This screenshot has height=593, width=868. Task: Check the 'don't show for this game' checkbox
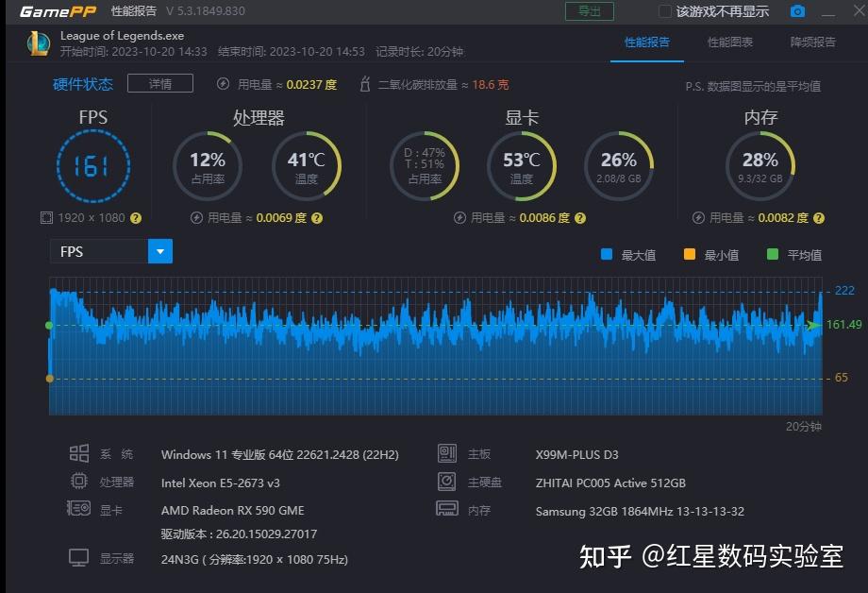pyautogui.click(x=665, y=11)
